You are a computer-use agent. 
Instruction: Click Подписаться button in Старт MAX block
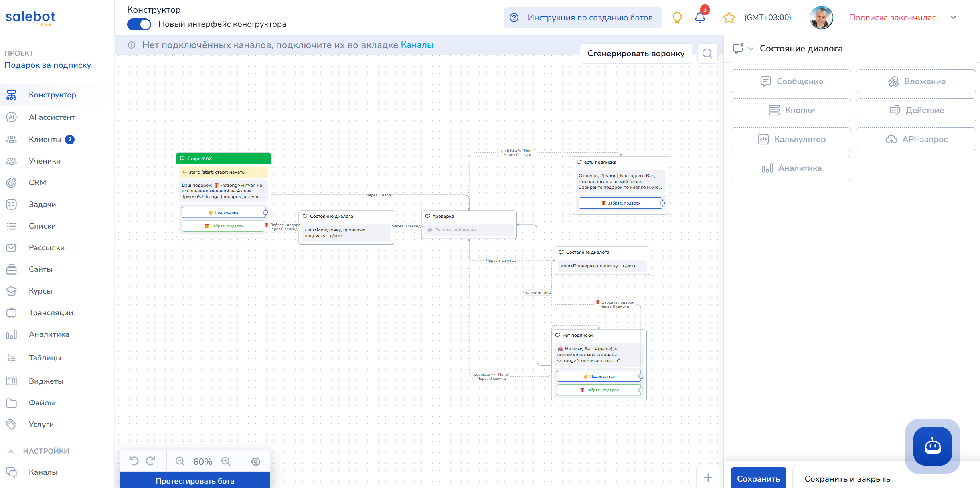click(x=223, y=213)
